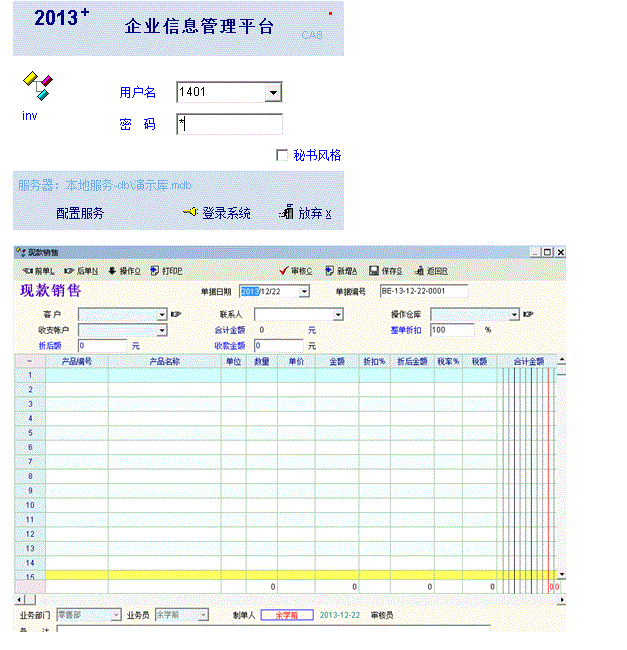The image size is (627, 650).
Task: Click the 审核 audit checkmark icon
Action: (x=285, y=270)
